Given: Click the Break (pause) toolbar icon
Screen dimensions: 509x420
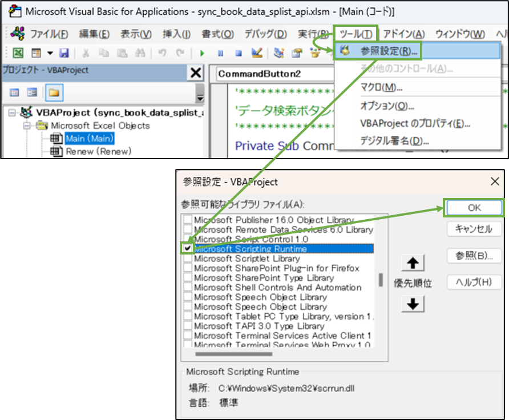Looking at the screenshot, I should pos(220,52).
